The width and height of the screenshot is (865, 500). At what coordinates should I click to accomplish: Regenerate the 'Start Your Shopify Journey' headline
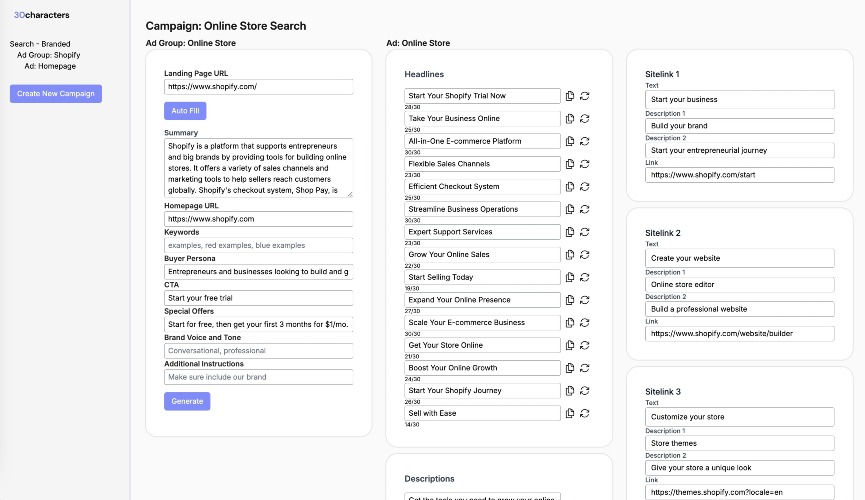[585, 390]
